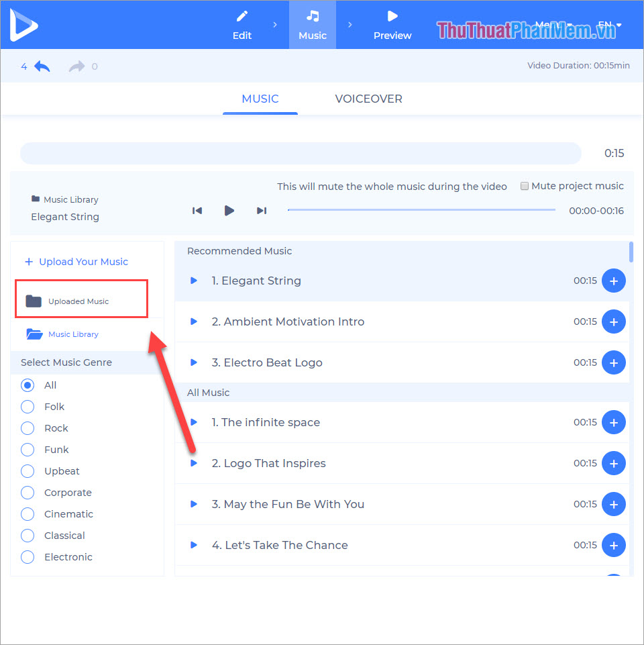This screenshot has width=644, height=645.
Task: Add Logo That Inspires to project
Action: pyautogui.click(x=613, y=463)
